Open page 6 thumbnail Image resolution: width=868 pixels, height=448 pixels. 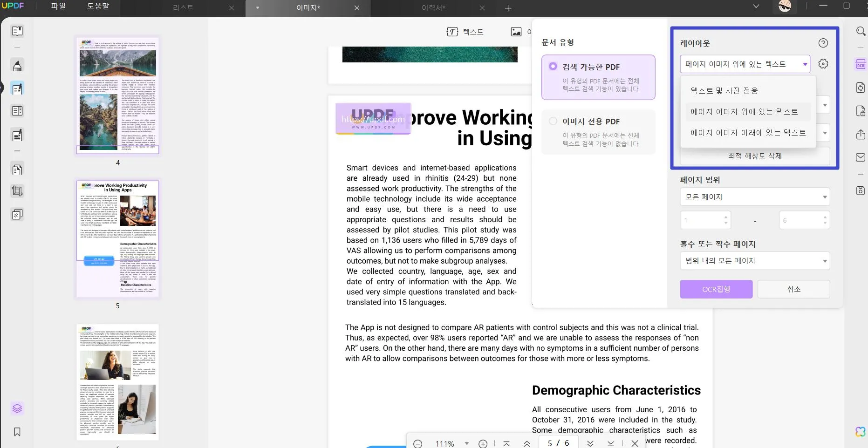click(118, 382)
